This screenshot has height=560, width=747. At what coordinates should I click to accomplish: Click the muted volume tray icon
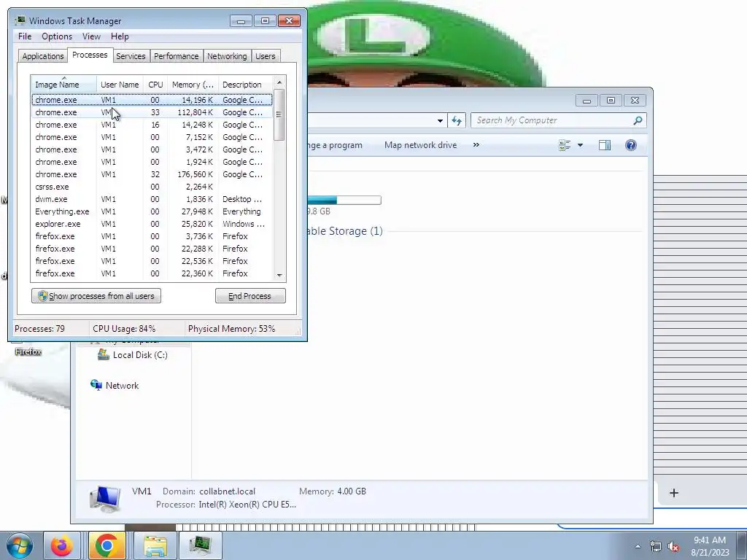tap(673, 547)
